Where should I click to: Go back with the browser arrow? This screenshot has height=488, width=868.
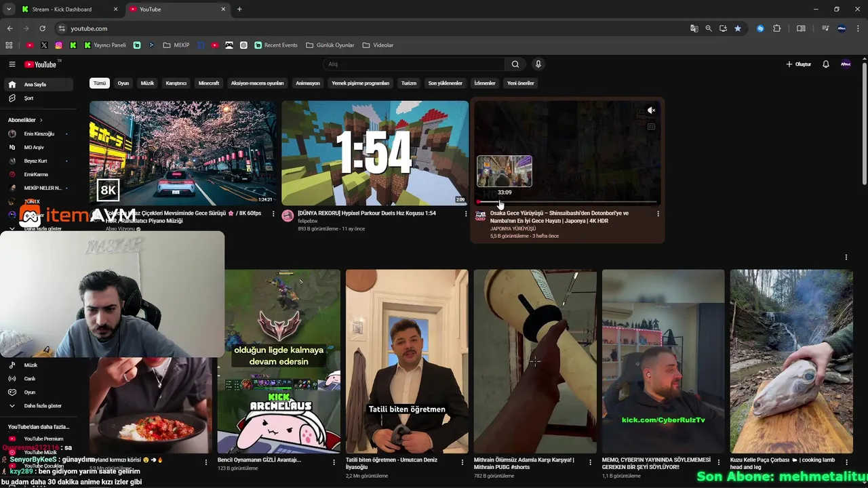(x=9, y=28)
